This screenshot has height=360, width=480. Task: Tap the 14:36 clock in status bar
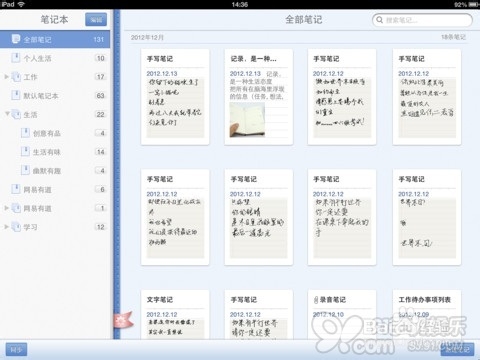pyautogui.click(x=240, y=4)
